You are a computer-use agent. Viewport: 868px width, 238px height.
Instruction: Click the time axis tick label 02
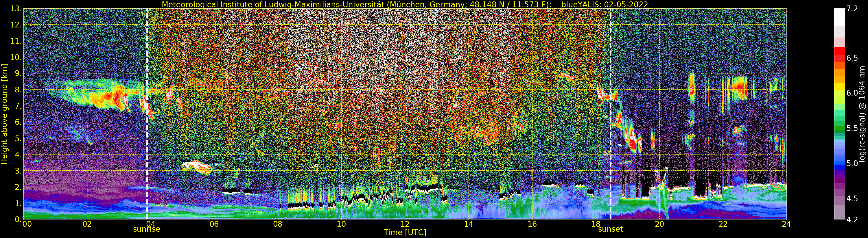pyautogui.click(x=87, y=224)
